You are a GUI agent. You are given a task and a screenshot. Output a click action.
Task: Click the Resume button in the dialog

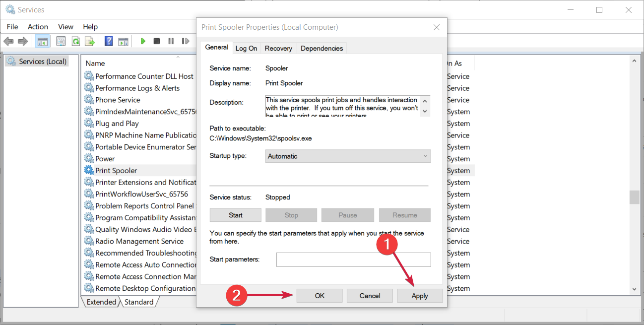(x=405, y=215)
